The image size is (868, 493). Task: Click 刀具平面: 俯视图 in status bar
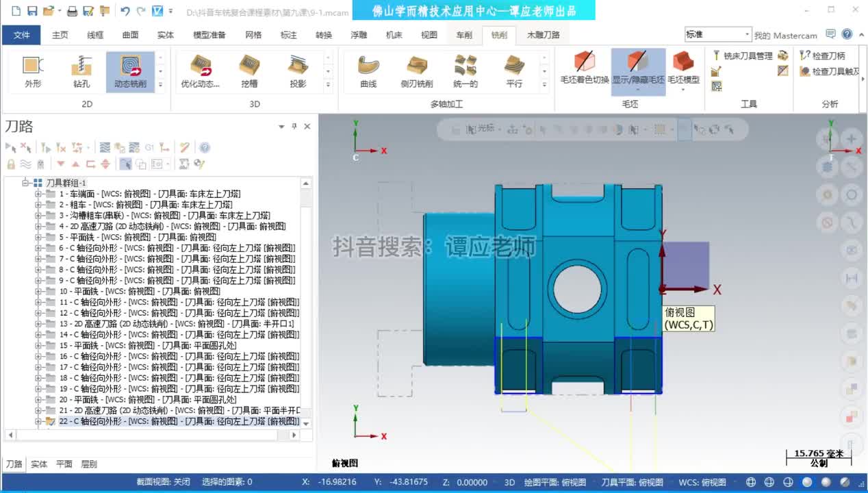632,482
